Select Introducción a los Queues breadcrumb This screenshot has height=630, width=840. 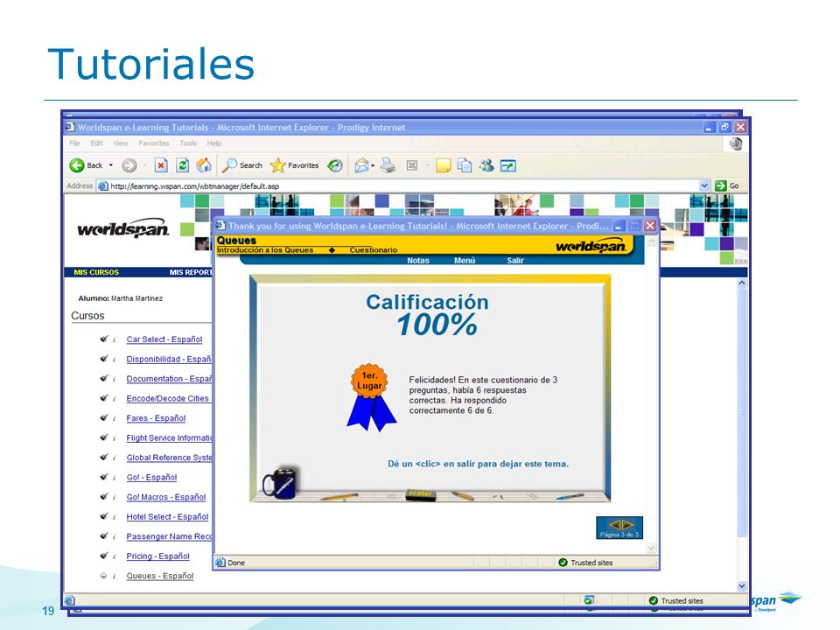[x=265, y=250]
